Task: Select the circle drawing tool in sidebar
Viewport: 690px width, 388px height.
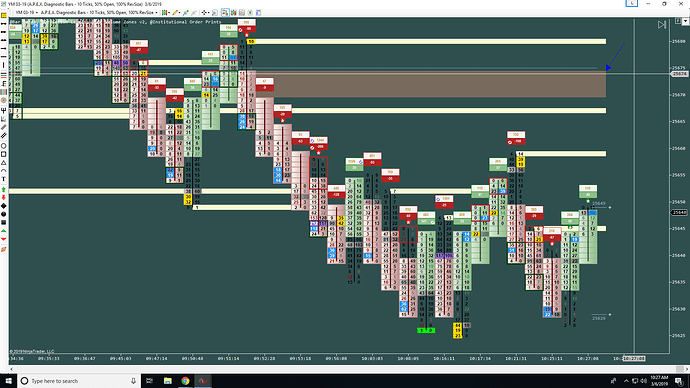Action: [x=4, y=146]
